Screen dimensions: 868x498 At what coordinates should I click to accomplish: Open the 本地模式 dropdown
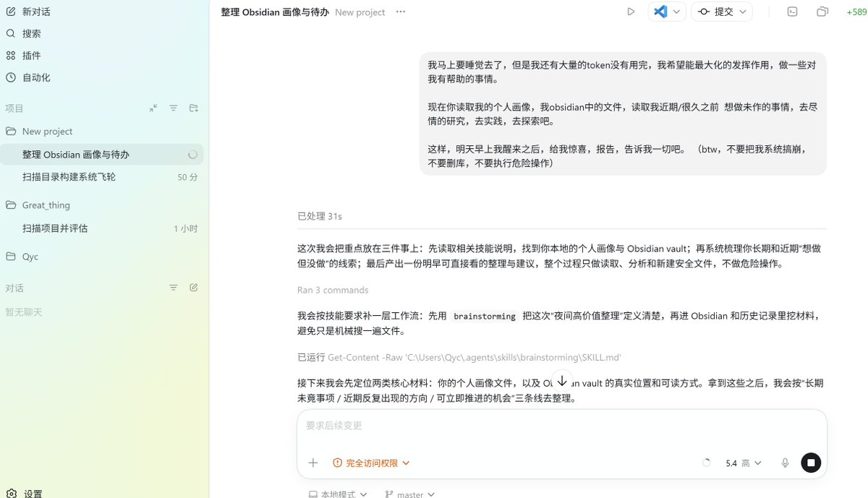(339, 494)
